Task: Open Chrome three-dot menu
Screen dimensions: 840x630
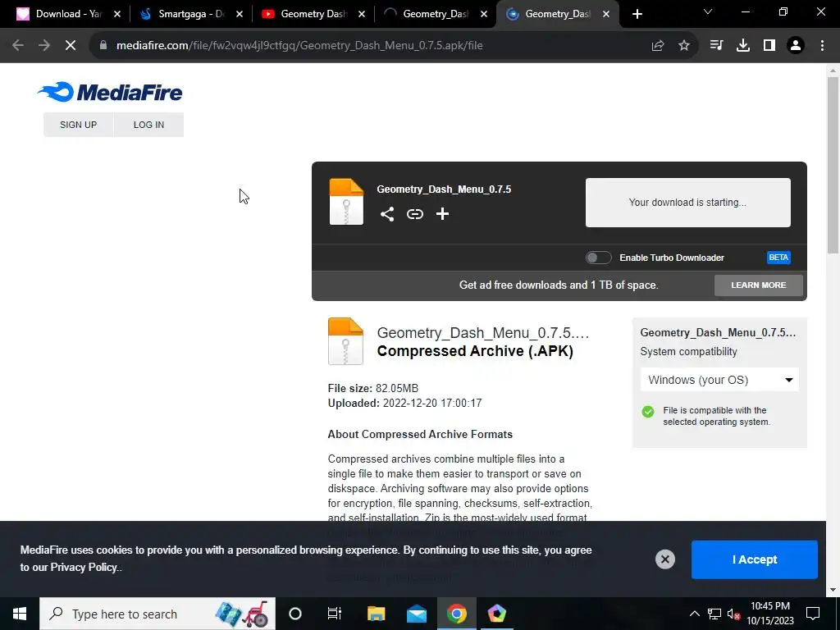Action: click(x=822, y=46)
